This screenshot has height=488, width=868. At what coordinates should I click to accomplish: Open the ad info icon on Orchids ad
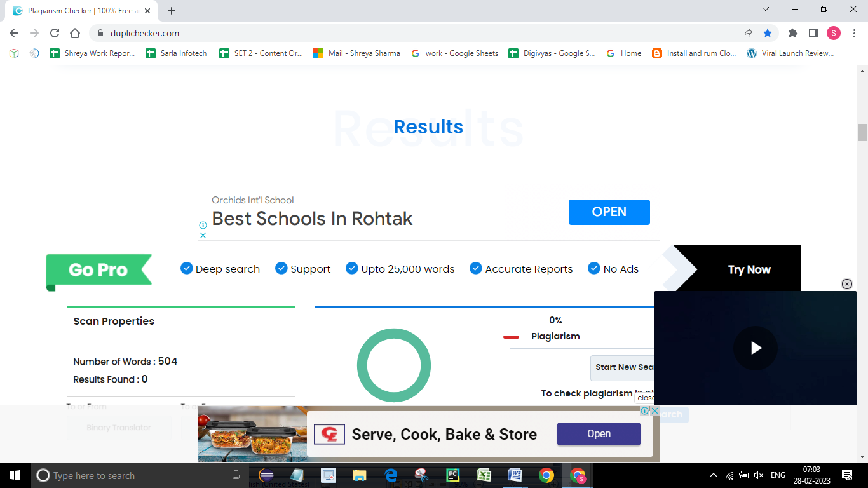coord(203,225)
